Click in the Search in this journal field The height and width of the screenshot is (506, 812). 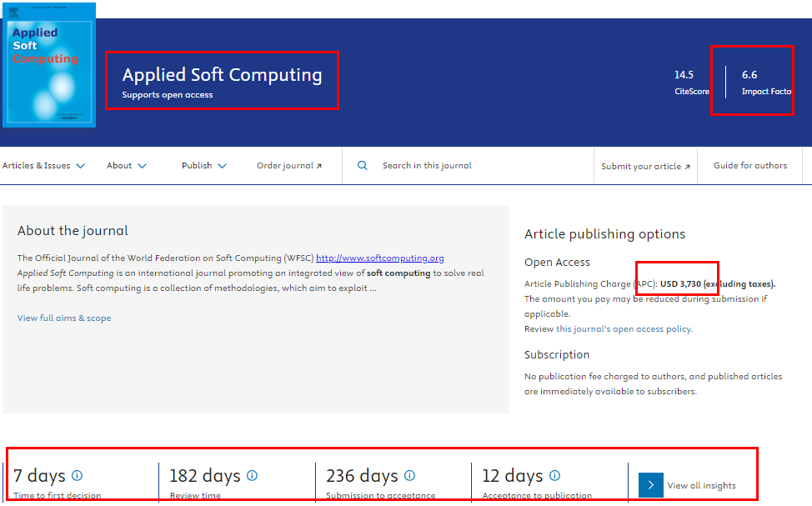475,166
